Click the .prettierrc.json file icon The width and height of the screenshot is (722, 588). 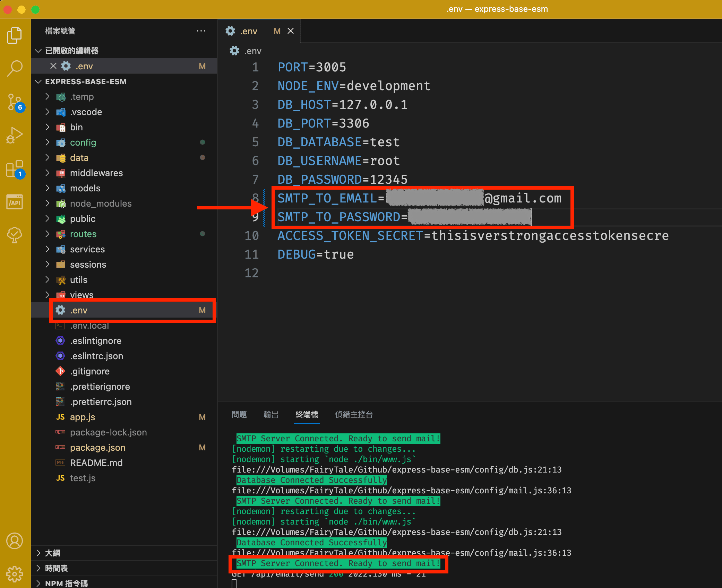(60, 402)
